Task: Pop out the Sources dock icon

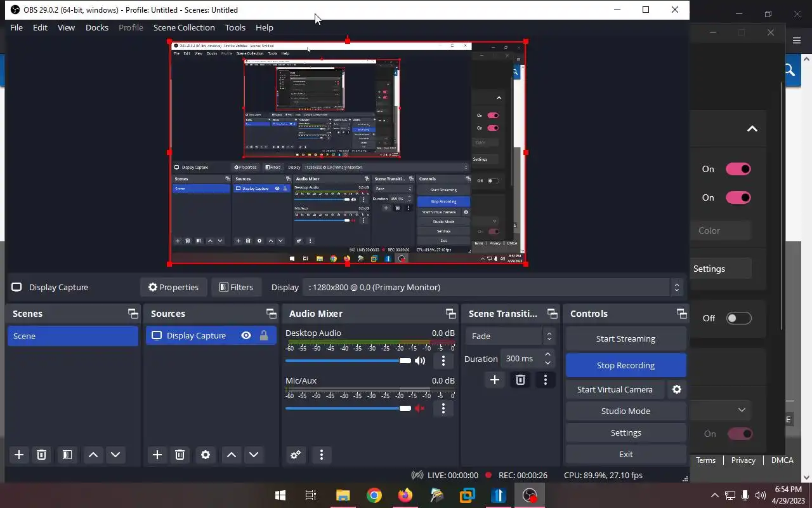Action: [272, 314]
